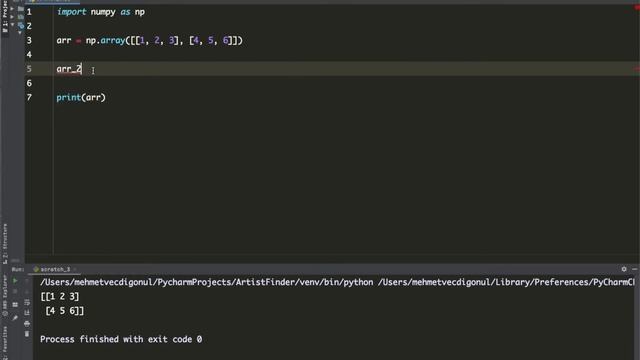640x360 pixels.
Task: Click the scroll-to-end icon in Run console
Action: [x=27, y=312]
